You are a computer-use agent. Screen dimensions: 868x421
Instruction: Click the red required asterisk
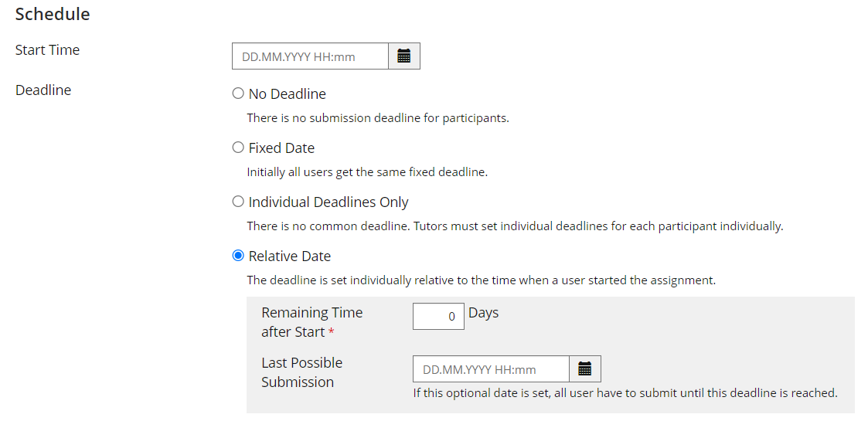[332, 332]
